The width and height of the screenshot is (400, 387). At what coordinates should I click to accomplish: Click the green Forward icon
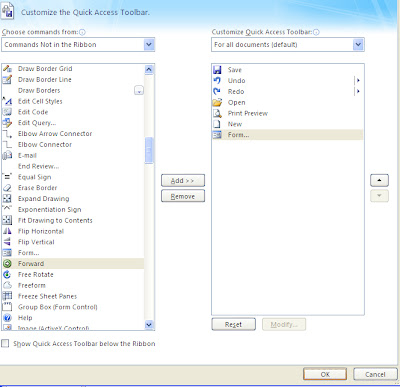[x=7, y=264]
